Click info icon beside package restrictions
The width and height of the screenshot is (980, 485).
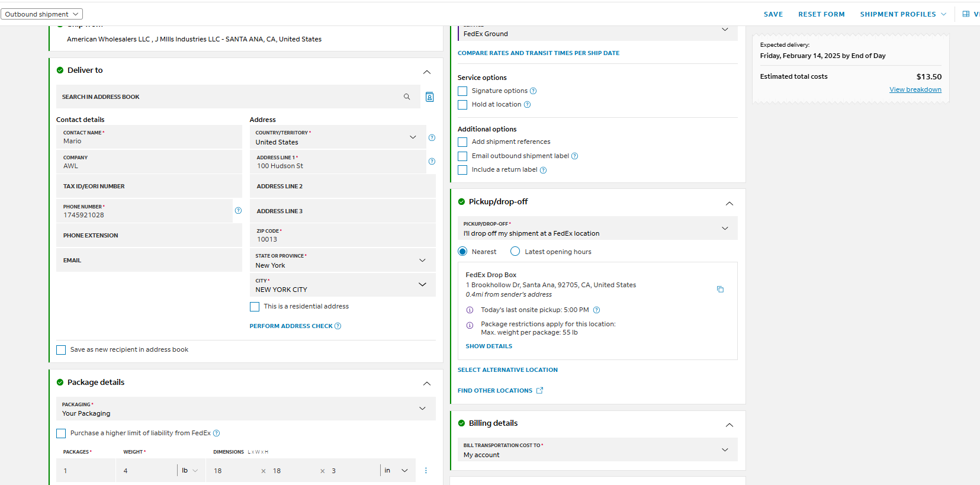470,325
